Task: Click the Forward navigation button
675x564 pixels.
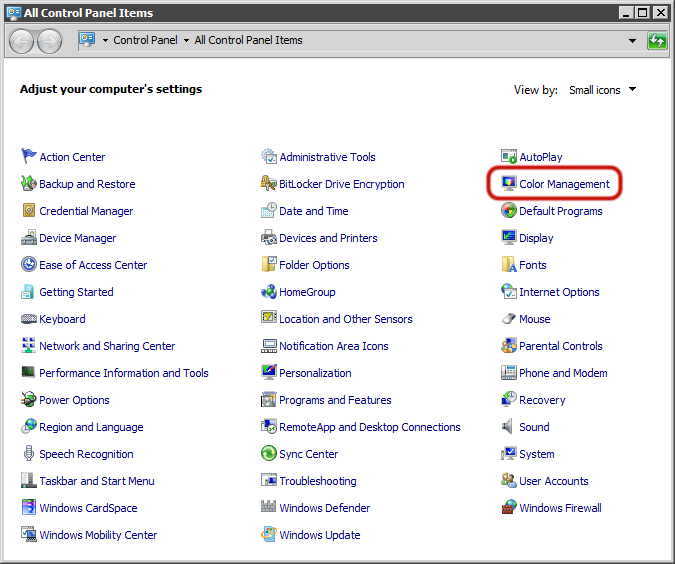Action: click(50, 41)
